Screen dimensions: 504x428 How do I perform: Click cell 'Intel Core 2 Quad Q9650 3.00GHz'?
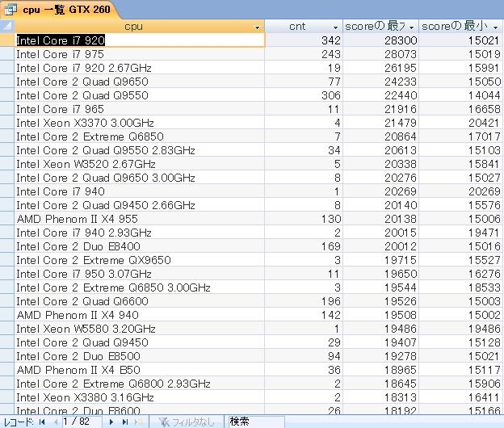pos(140,178)
